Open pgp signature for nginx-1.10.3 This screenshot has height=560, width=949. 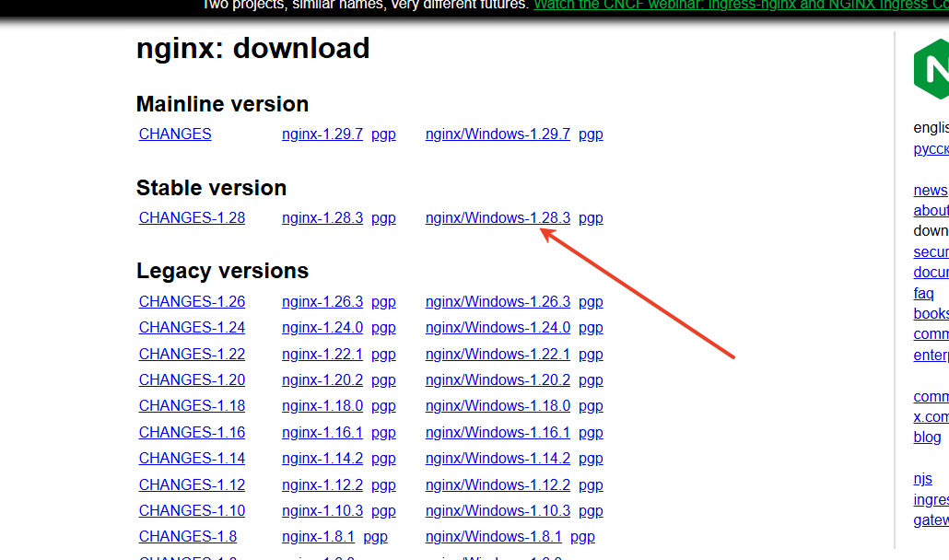click(x=383, y=511)
